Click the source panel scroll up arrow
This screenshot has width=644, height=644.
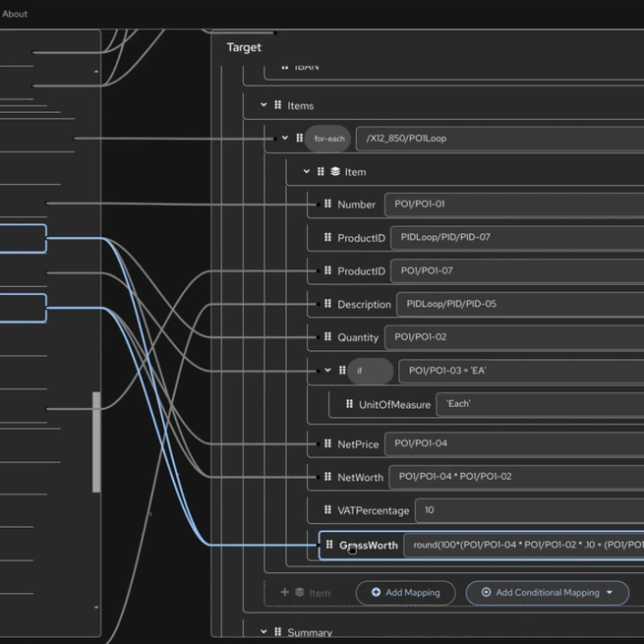coord(96,72)
